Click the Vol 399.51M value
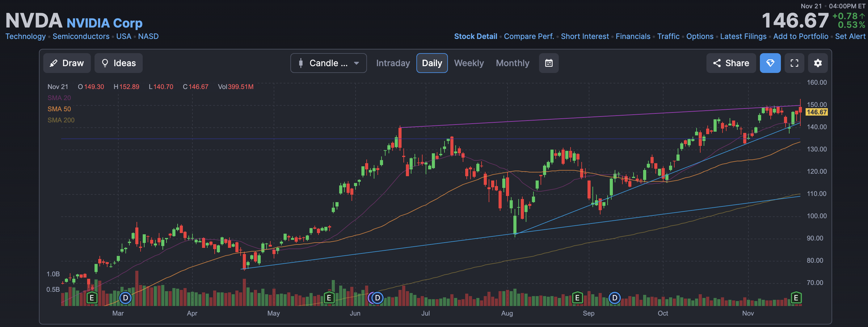 tap(241, 87)
